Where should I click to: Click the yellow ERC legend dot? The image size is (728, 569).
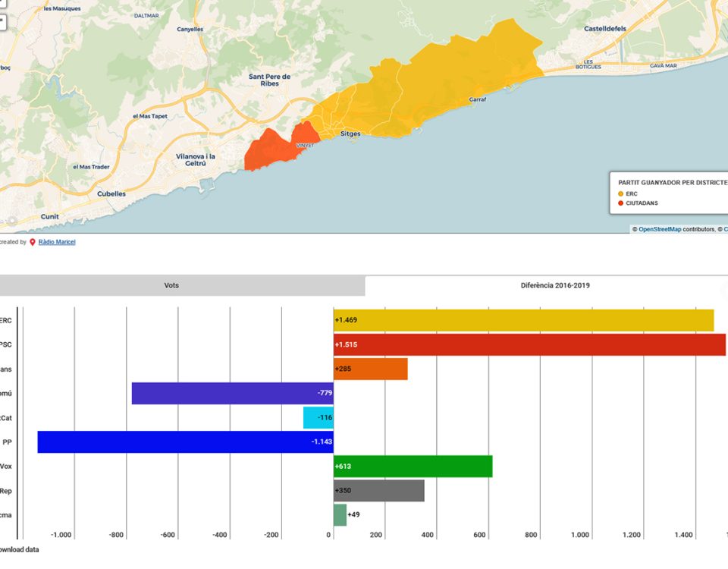click(620, 193)
